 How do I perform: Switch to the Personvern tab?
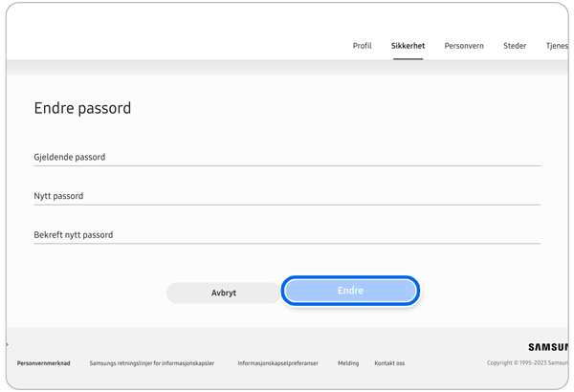[x=464, y=46]
